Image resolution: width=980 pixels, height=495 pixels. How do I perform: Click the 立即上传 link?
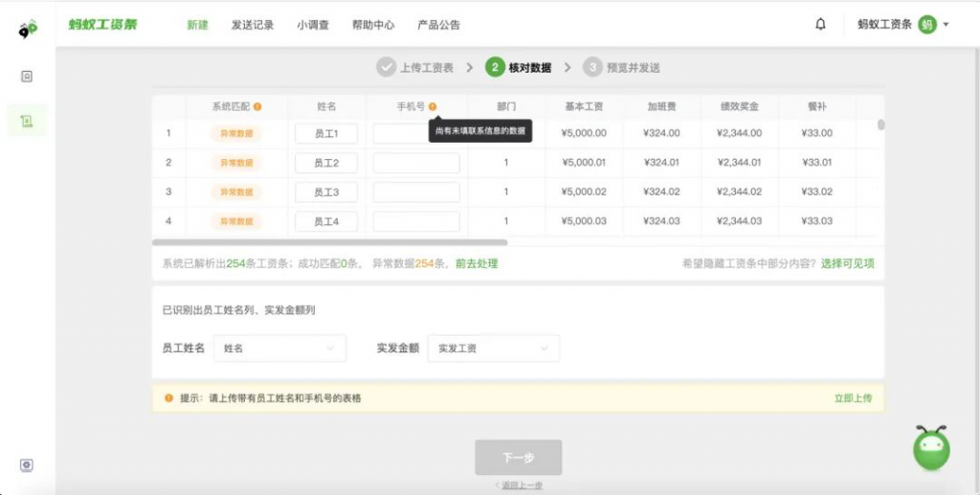(x=854, y=397)
